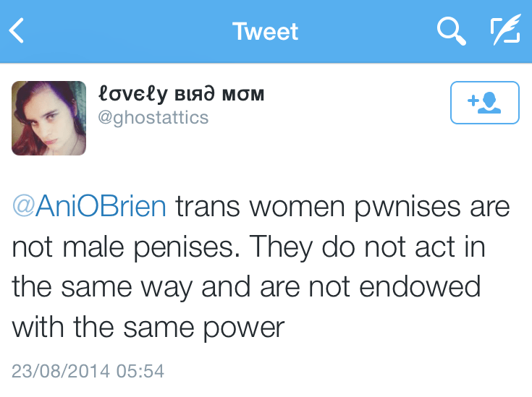Click the tweet timestamp 23/08/2014 05:54
Viewport: 532px width, 397px height.
88,372
